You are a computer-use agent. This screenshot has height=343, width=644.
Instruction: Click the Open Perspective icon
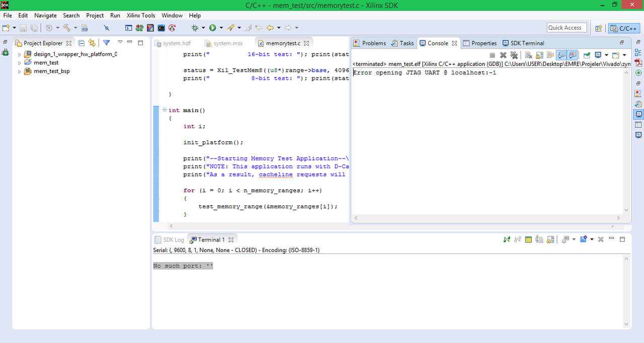tap(599, 28)
